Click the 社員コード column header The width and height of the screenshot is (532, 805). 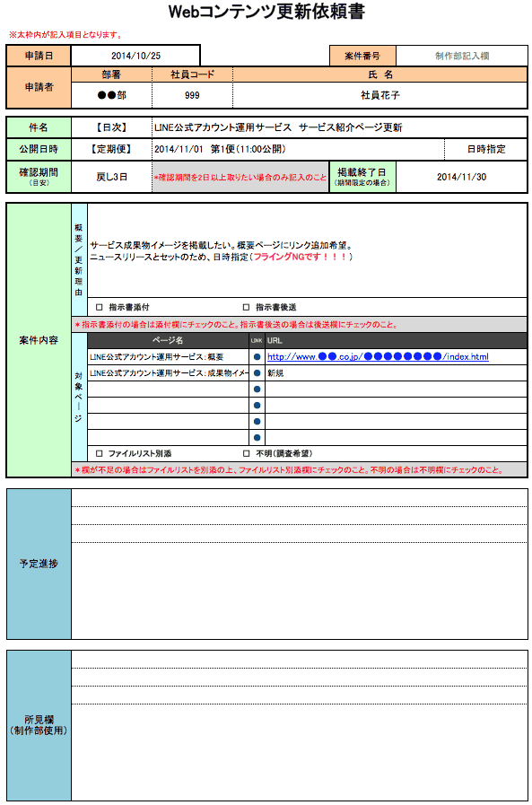click(192, 75)
